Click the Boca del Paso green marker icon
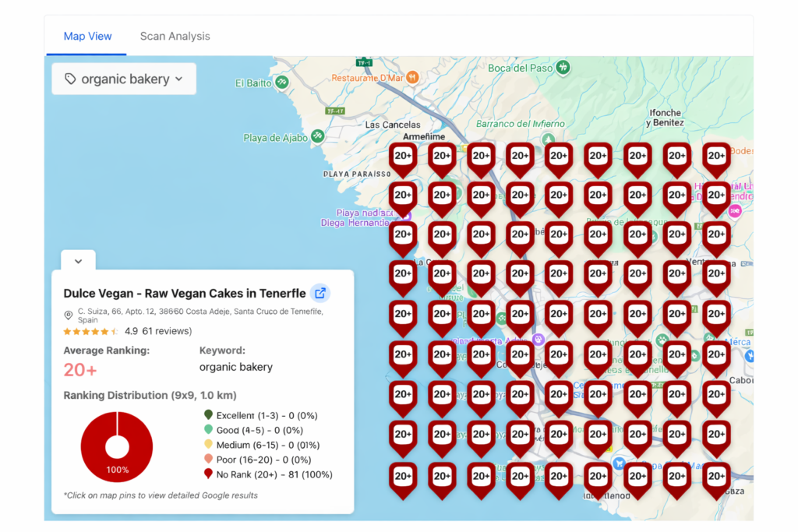Image resolution: width=798 pixels, height=532 pixels. coord(563,68)
